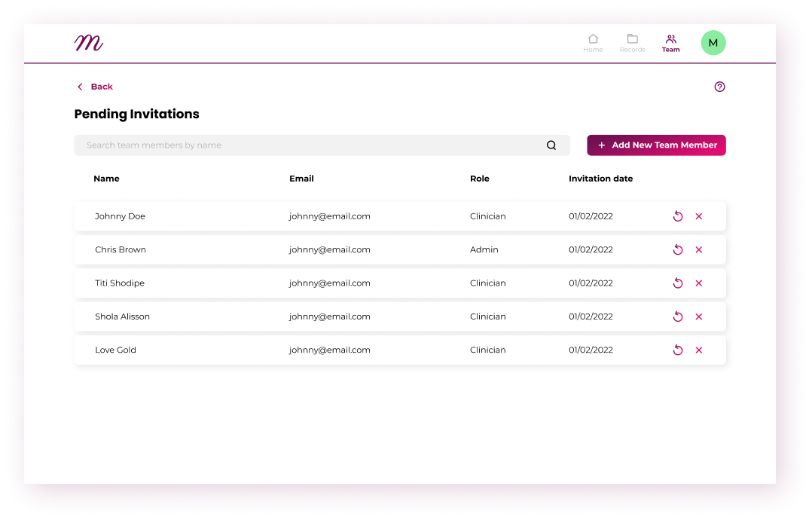Select the name Titi Shodipe

(x=120, y=283)
